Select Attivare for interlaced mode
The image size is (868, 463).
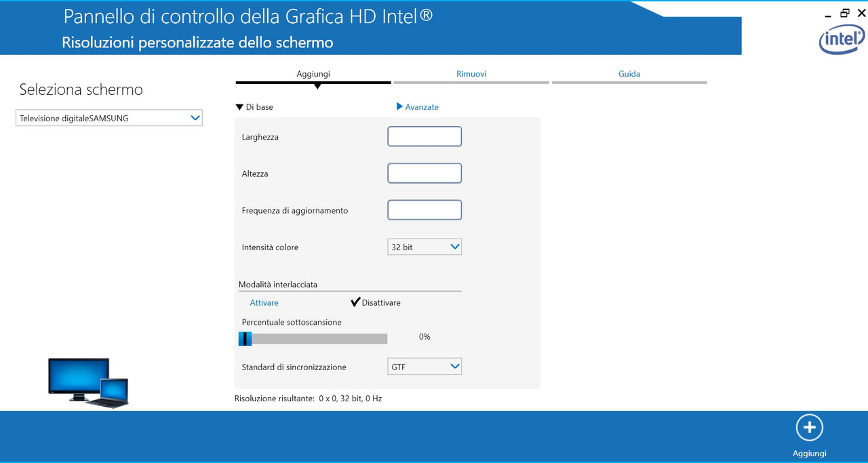coord(264,302)
